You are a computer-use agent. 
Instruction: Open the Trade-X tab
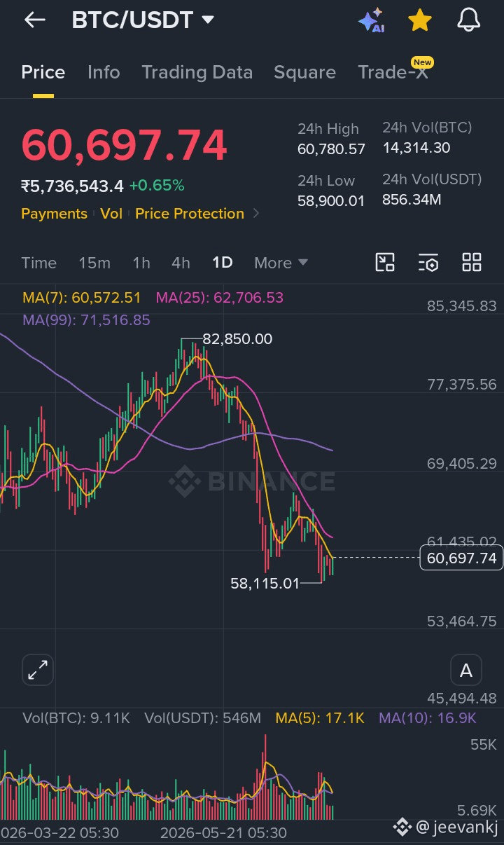(393, 72)
